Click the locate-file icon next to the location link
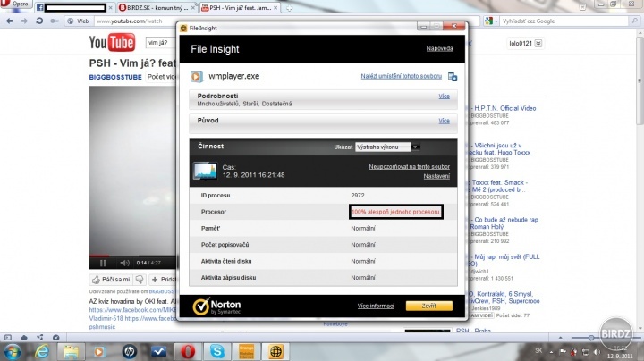This screenshot has width=644, height=361. [x=453, y=77]
